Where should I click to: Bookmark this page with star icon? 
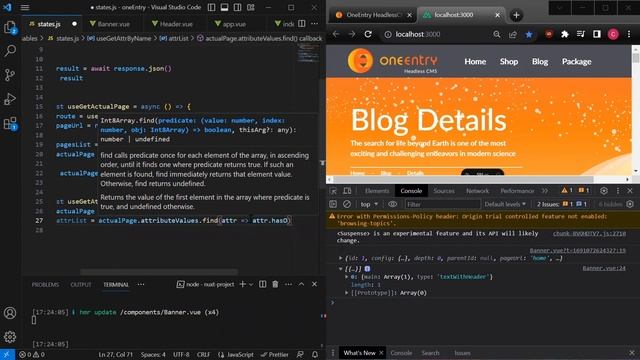click(529, 34)
